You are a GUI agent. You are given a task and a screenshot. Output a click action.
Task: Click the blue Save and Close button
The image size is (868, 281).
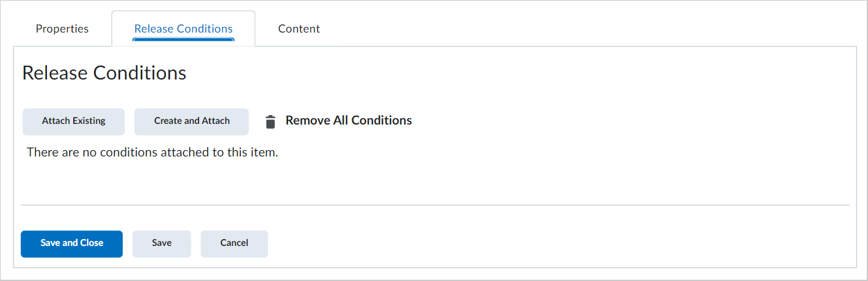72,243
